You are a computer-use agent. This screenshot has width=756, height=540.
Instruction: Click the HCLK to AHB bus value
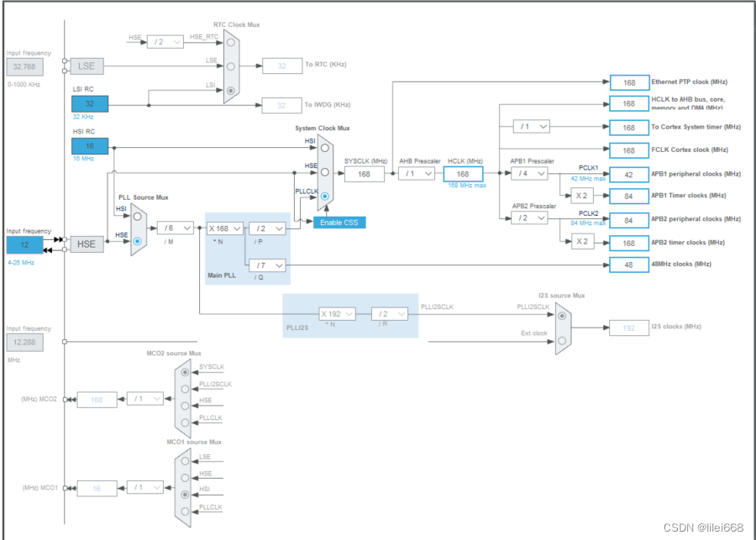[629, 103]
